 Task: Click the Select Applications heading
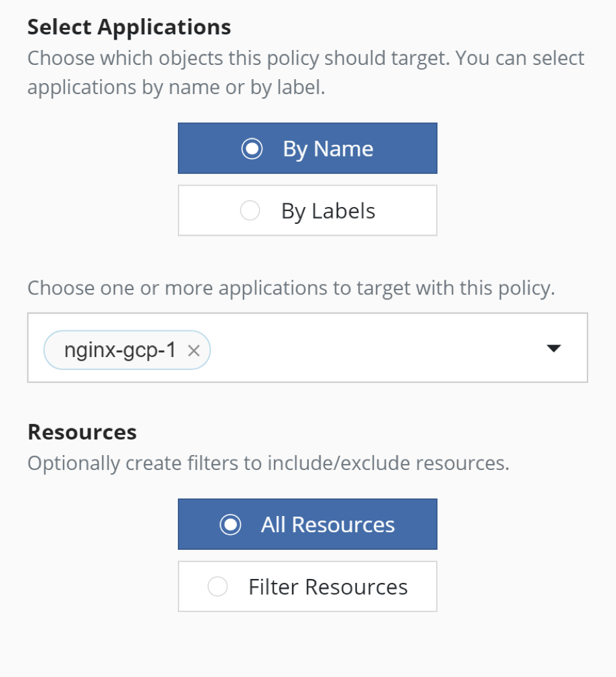(129, 27)
